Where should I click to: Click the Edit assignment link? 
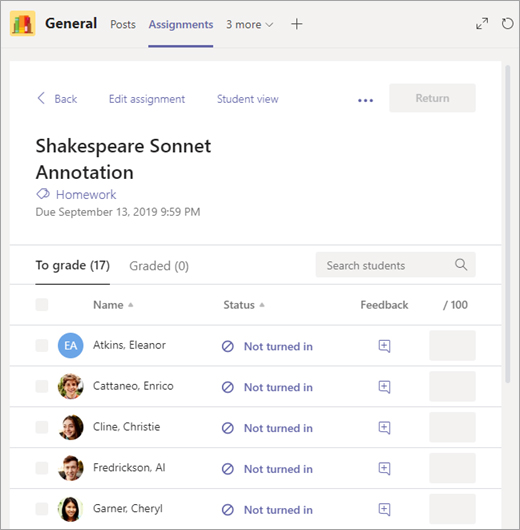[x=147, y=99]
